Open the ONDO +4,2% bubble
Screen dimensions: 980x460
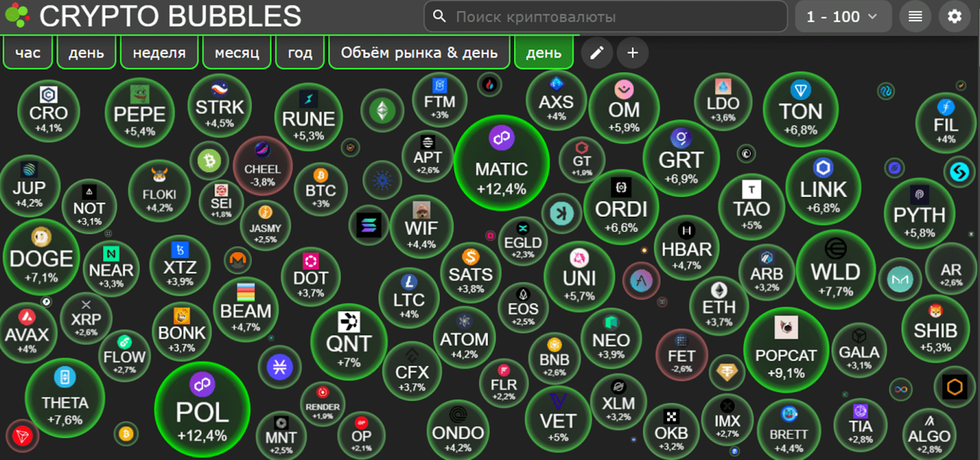point(458,430)
